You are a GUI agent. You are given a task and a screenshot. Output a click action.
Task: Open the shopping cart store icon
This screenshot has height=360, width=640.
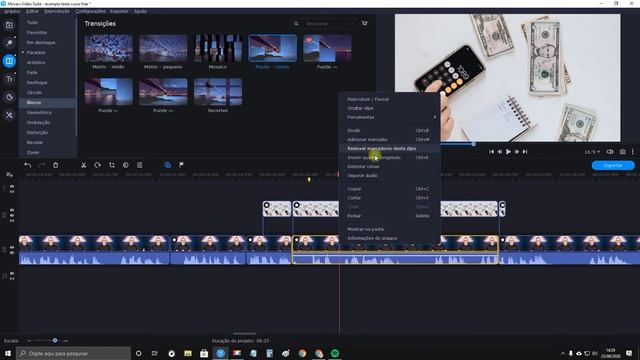(364, 24)
